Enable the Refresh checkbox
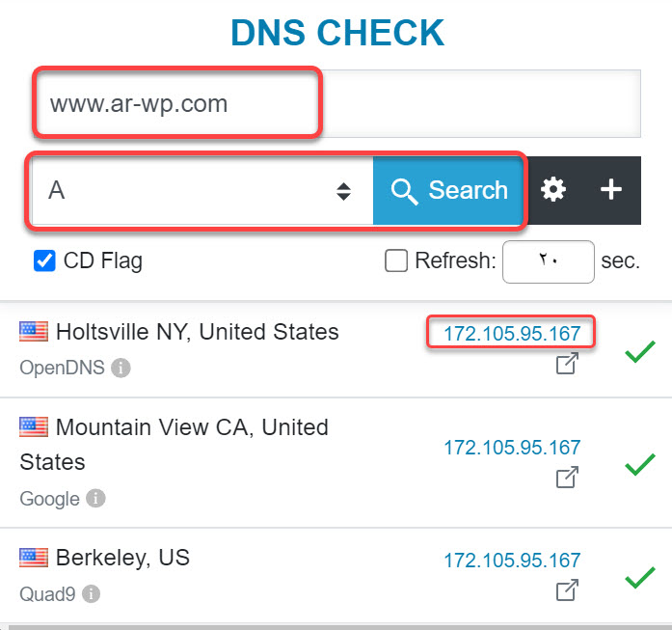Screen dimensions: 672x630 tap(395, 260)
